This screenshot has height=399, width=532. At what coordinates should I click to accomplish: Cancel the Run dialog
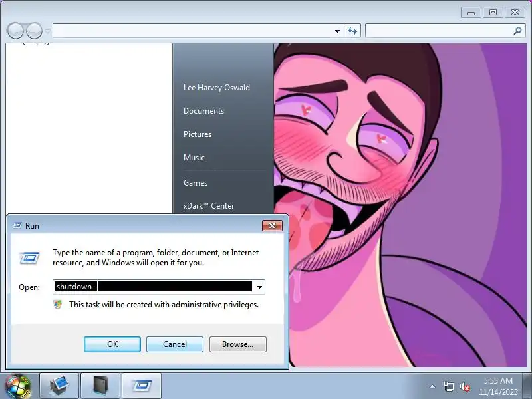(x=175, y=344)
